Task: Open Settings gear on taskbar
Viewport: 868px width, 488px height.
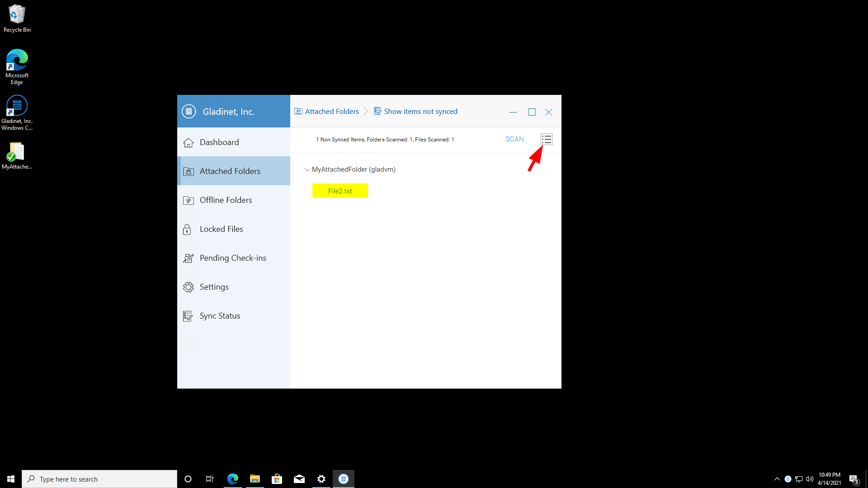Action: [x=321, y=479]
